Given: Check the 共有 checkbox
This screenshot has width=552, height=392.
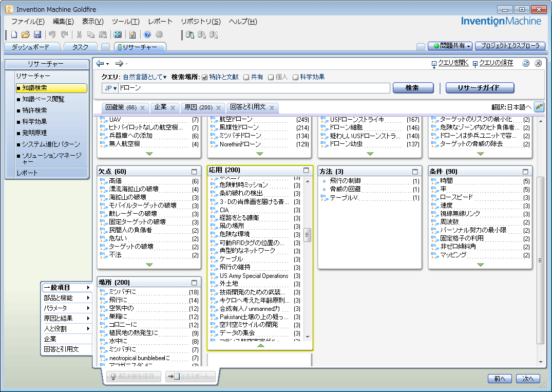Looking at the screenshot, I should [246, 77].
